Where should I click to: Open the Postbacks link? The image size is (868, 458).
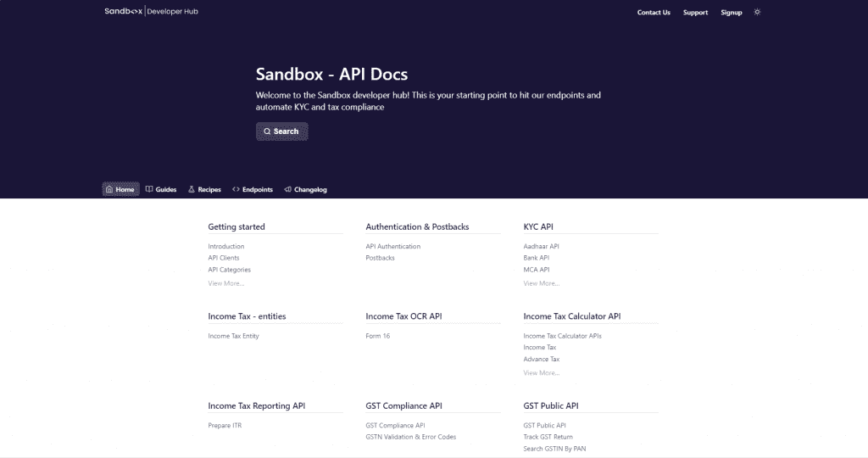381,258
